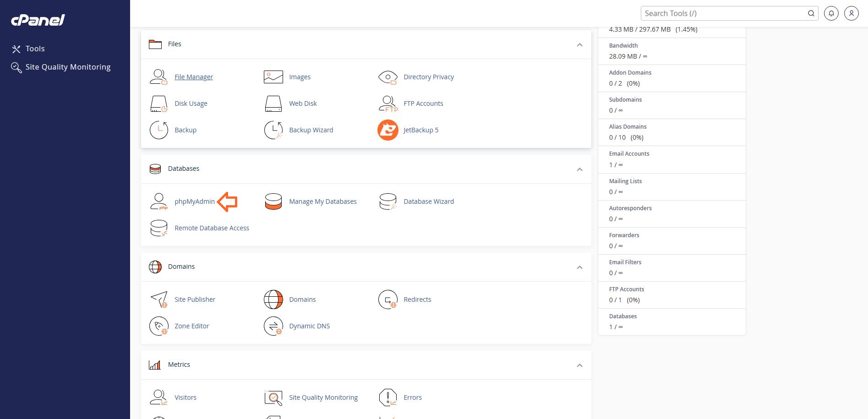Select Tools in the sidebar

click(28, 49)
